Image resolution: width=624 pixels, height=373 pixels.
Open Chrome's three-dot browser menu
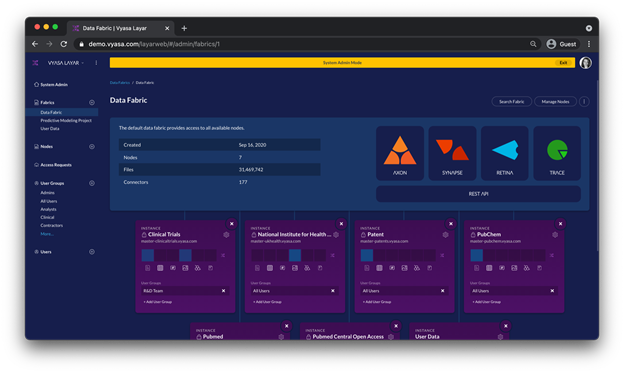point(589,44)
